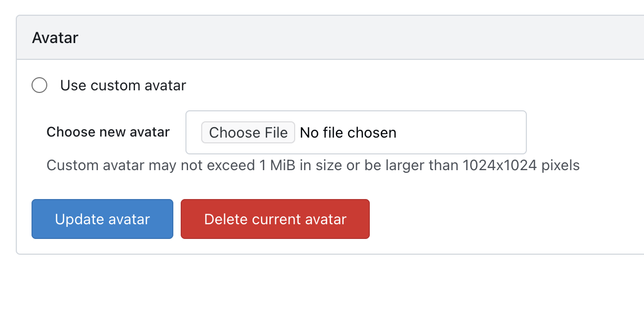Open the file picker via Choose File
The height and width of the screenshot is (313, 644).
(248, 132)
